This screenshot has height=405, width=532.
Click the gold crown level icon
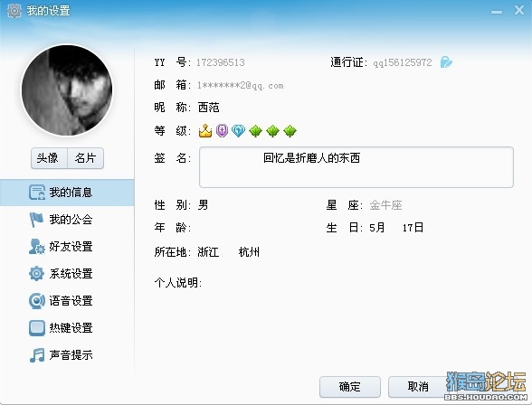(x=205, y=130)
